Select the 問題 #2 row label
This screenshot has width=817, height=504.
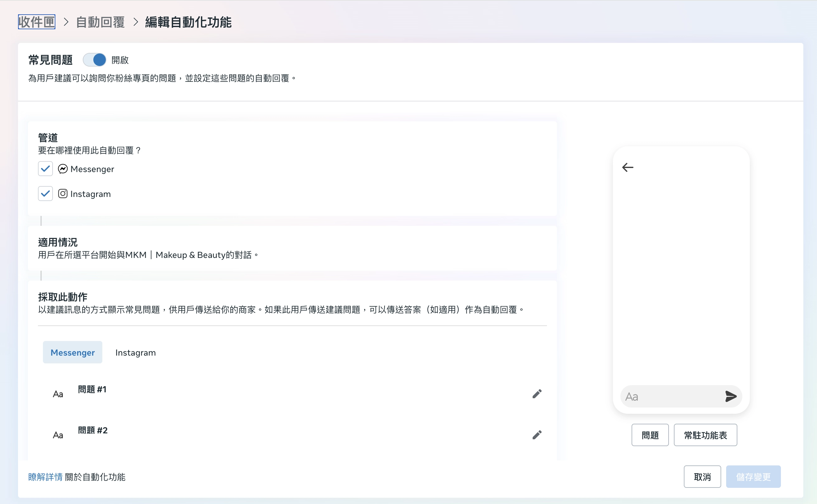(93, 430)
